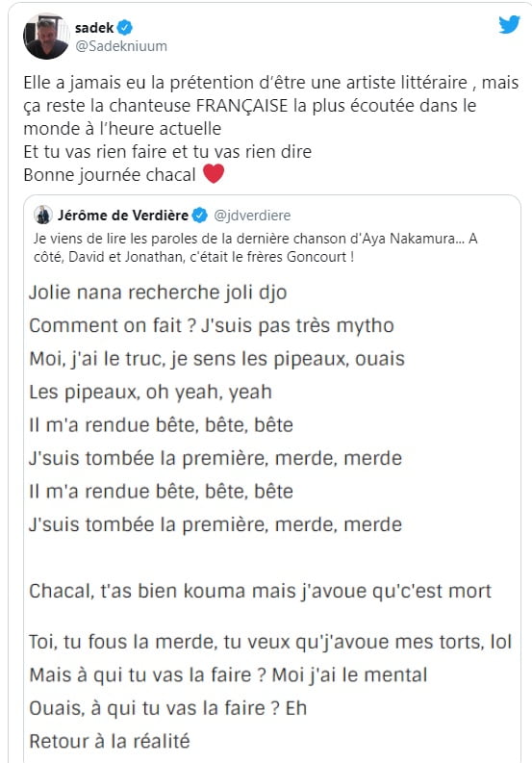The height and width of the screenshot is (763, 532).
Task: Open quoted tweet text about Aya Nakamura
Action: pos(255,247)
